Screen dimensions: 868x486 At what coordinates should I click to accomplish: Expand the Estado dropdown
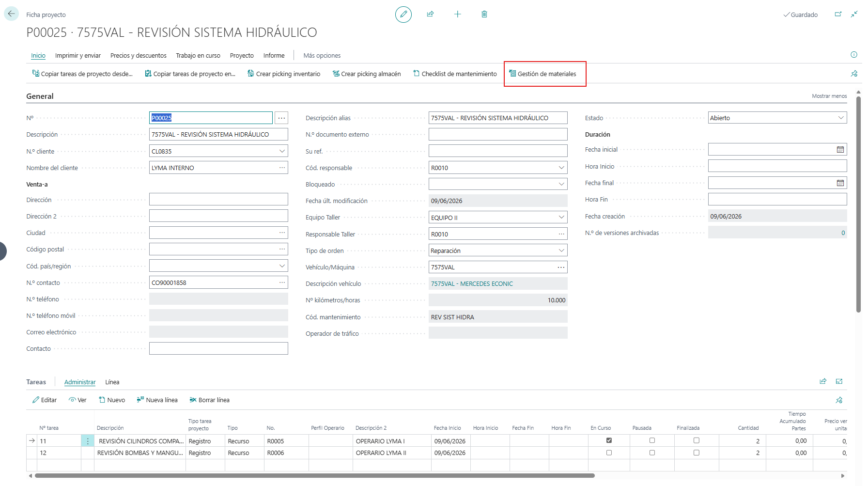pos(841,118)
